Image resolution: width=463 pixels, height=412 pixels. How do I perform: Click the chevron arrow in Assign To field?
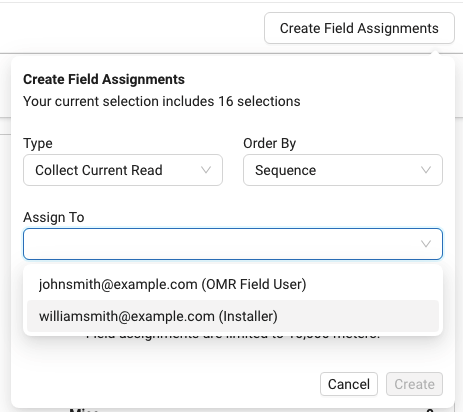[x=426, y=244]
